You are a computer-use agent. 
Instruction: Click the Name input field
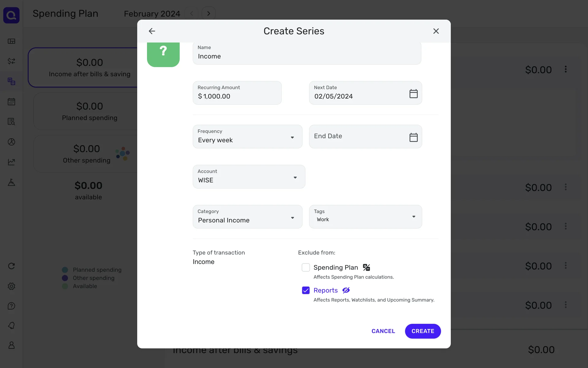307,54
